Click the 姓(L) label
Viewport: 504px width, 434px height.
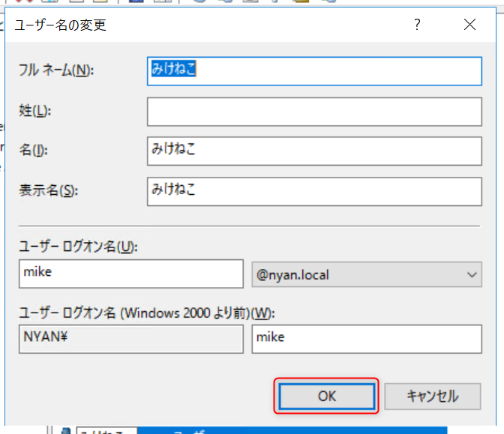34,111
